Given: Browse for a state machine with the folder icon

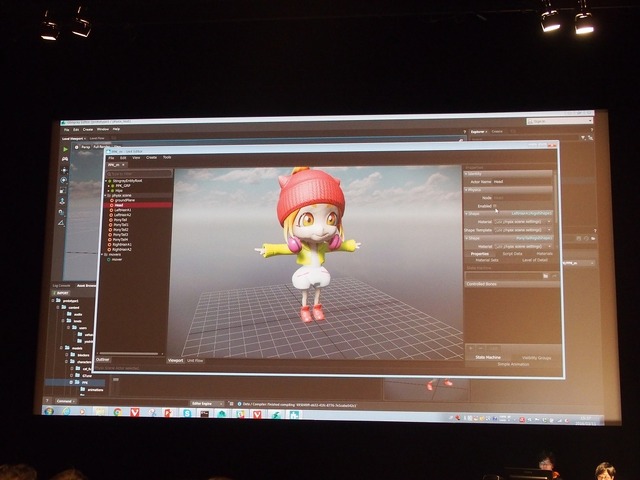Looking at the screenshot, I should click(546, 276).
